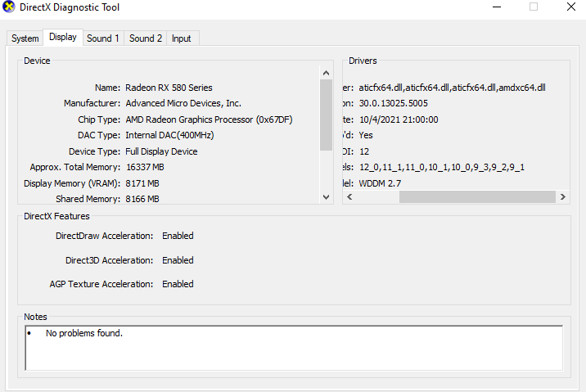Close the DirectX Diagnostic Tool window
Viewport: 586px width, 392px height.
(x=571, y=7)
